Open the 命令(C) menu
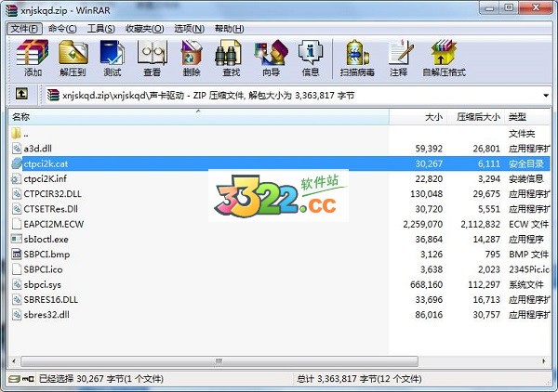 click(x=62, y=29)
